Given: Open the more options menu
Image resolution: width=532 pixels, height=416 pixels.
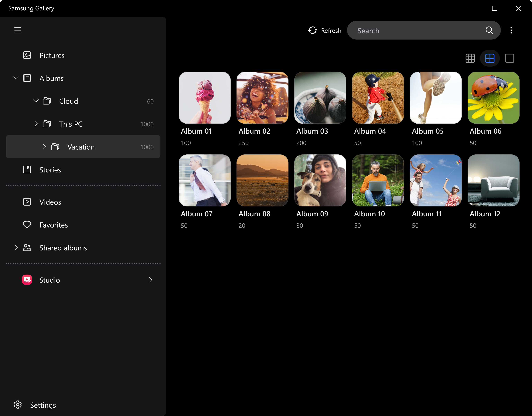Looking at the screenshot, I should click(511, 30).
